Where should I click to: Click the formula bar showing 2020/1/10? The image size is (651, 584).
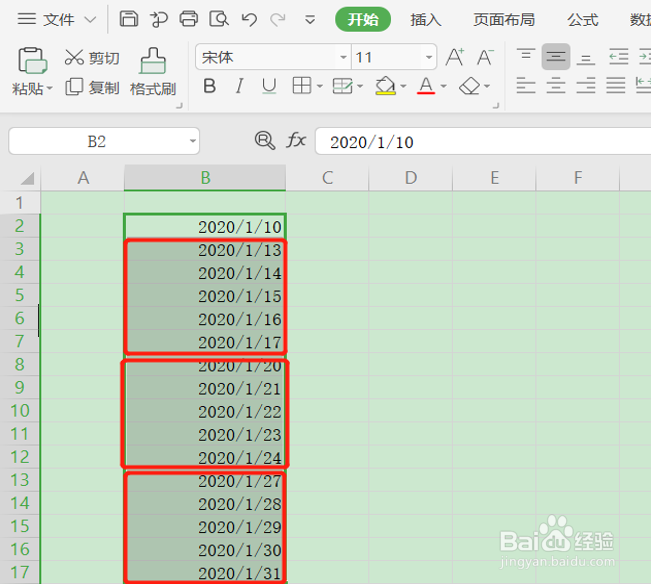482,142
